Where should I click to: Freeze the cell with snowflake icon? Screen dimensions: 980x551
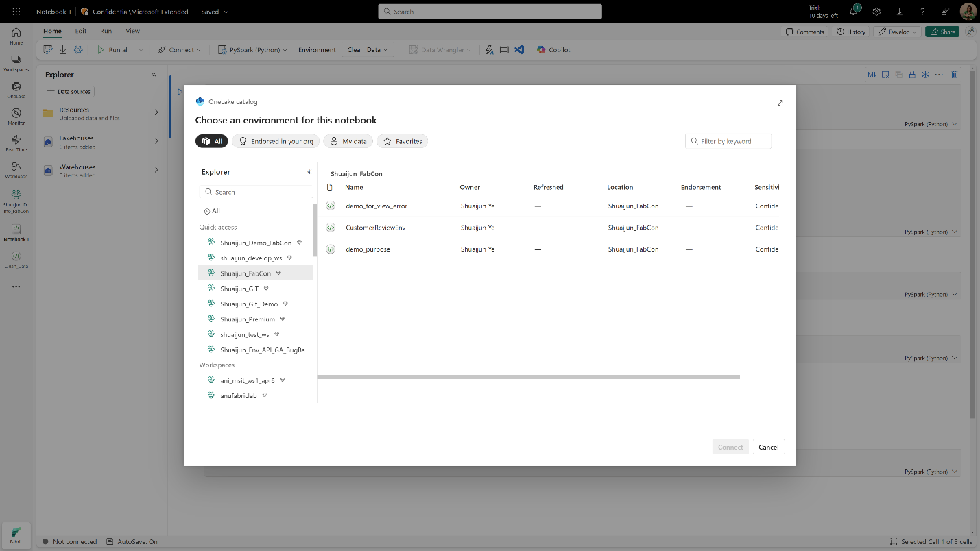(925, 75)
